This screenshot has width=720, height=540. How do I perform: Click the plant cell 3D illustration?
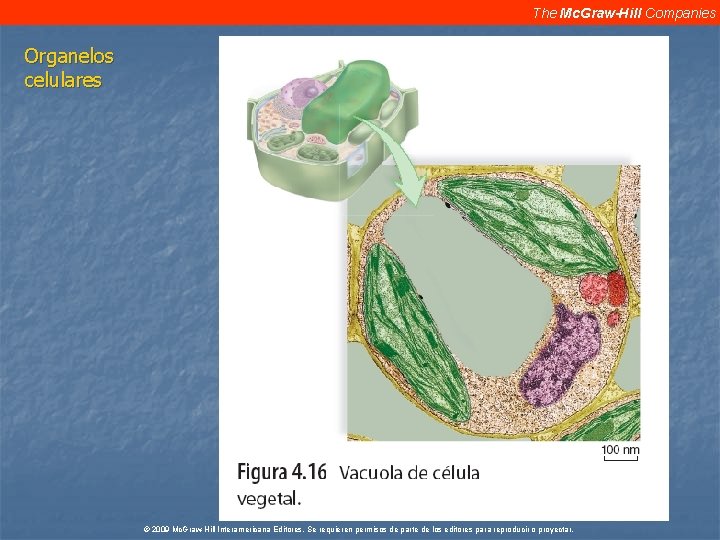(333, 129)
